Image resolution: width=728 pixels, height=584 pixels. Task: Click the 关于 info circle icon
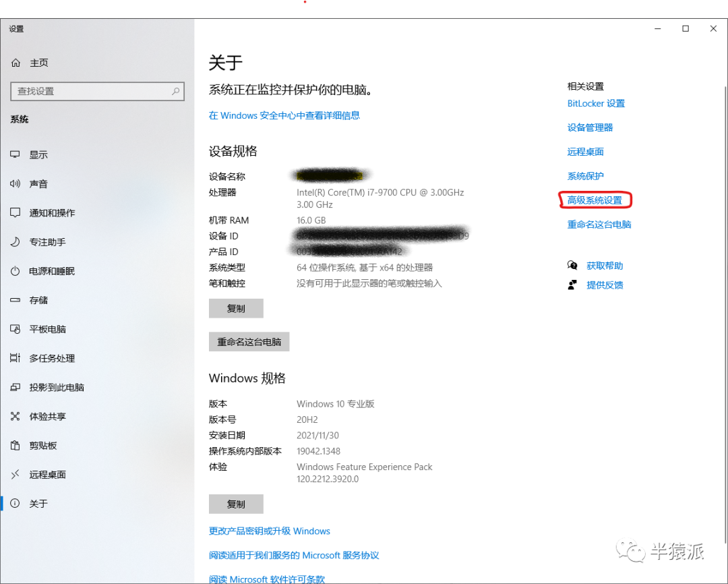tap(16, 503)
